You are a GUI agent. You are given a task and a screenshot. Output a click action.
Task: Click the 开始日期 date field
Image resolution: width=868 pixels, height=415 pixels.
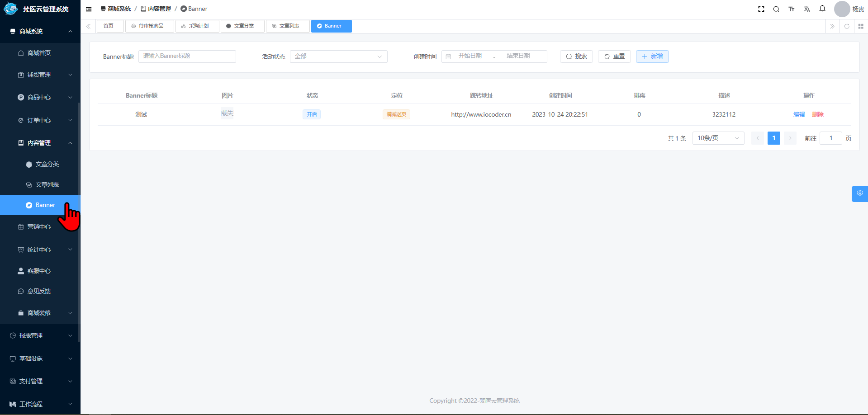point(470,56)
